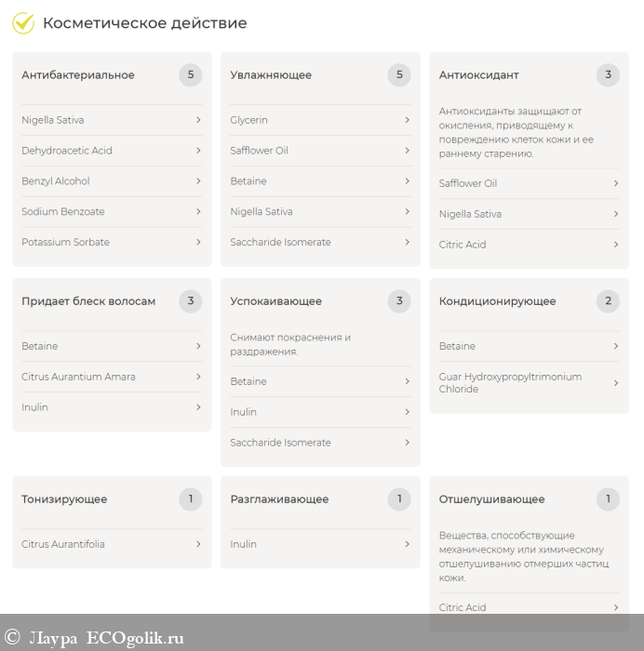Screen dimensions: 644x651
Task: Expand Dehydroacetic Acid chevron arrow
Action: point(198,151)
